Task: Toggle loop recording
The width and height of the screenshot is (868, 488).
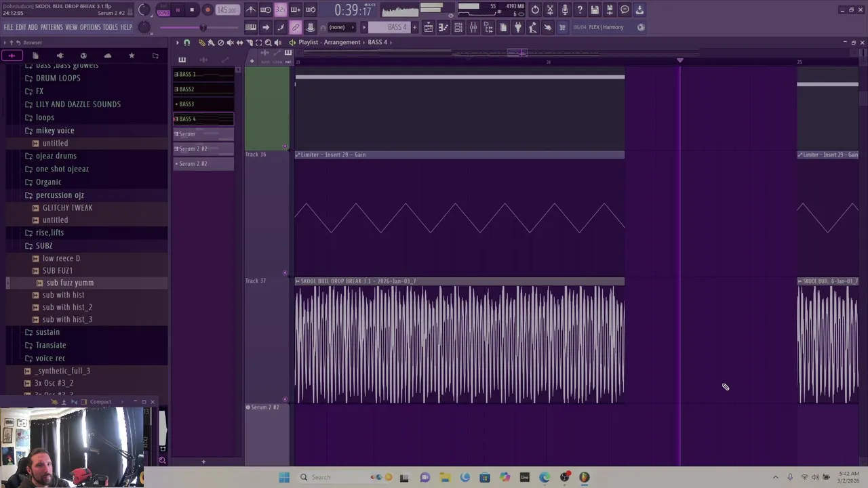Action: [311, 9]
